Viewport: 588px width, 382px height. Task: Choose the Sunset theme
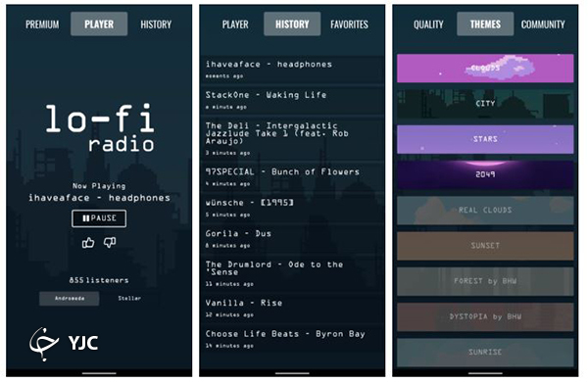(x=485, y=246)
